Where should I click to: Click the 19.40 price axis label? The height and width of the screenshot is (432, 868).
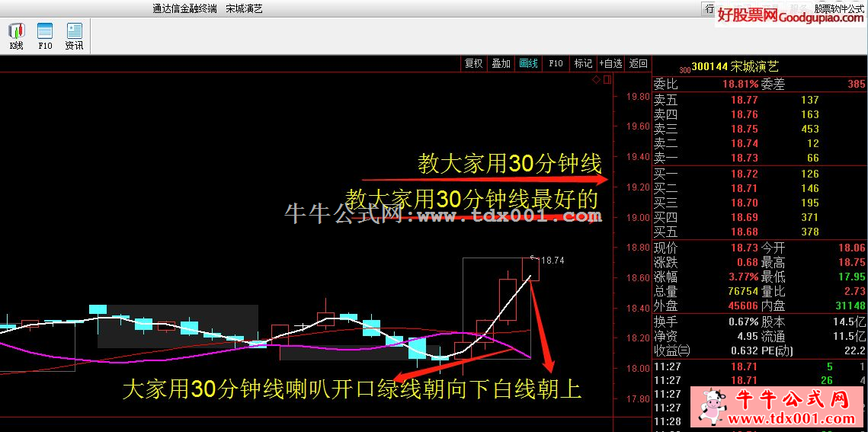(x=636, y=156)
